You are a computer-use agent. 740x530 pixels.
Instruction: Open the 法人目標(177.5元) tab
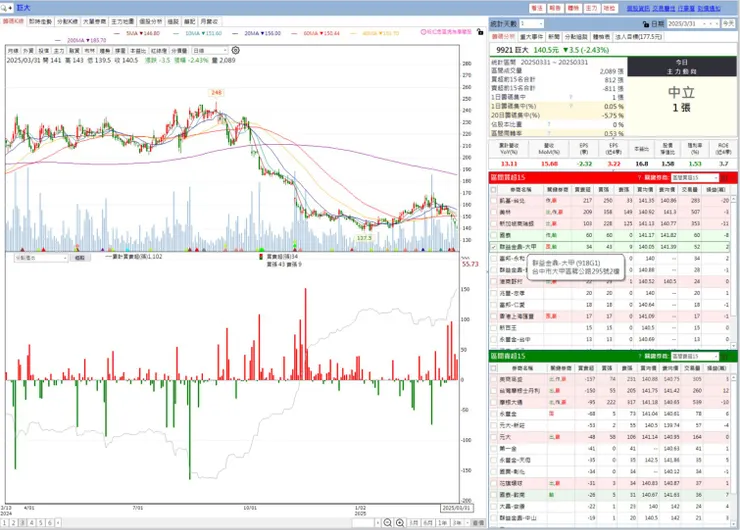pyautogui.click(x=639, y=36)
